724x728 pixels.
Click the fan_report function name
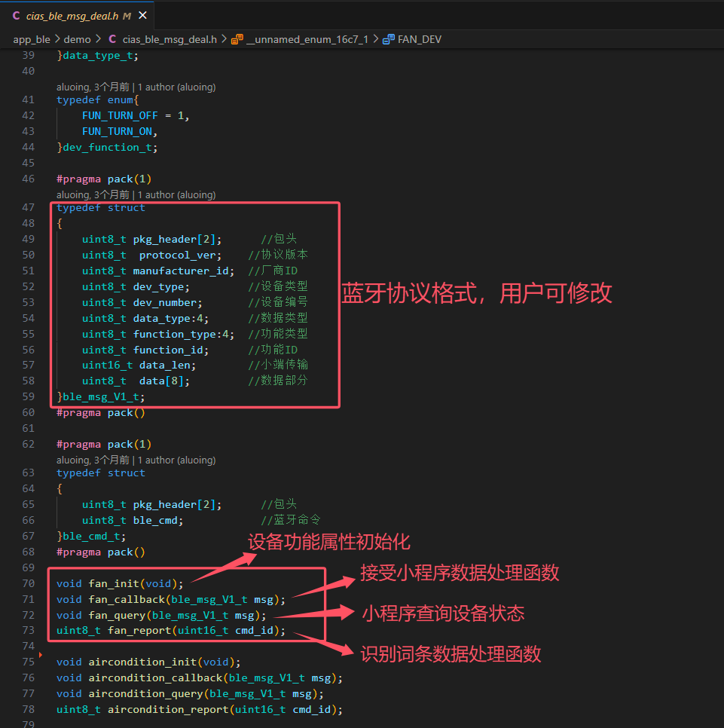coord(139,630)
